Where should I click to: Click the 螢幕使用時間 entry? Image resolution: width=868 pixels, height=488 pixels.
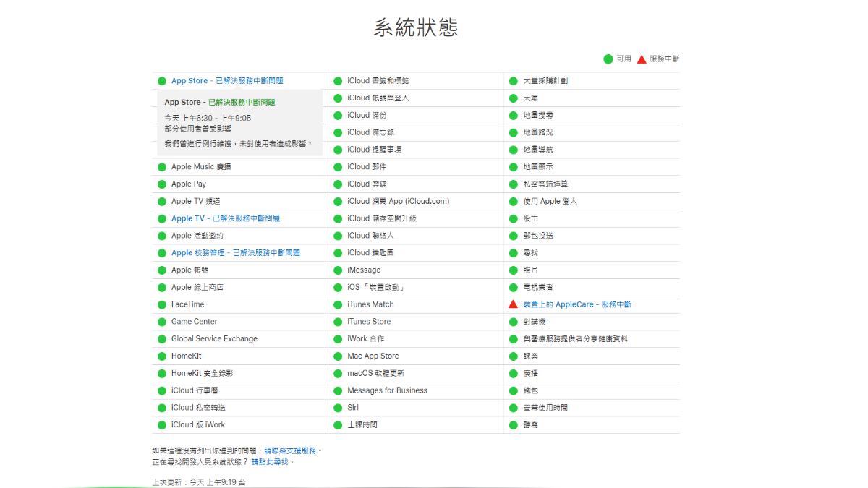(545, 408)
